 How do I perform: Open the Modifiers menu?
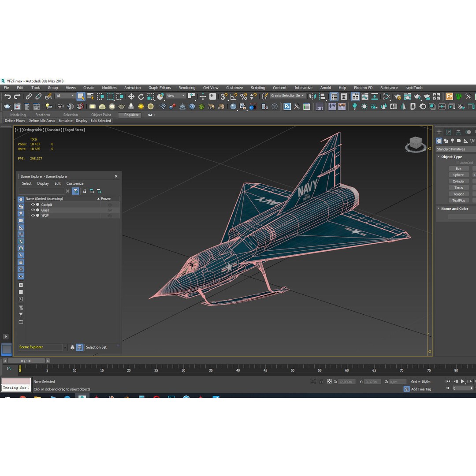109,88
